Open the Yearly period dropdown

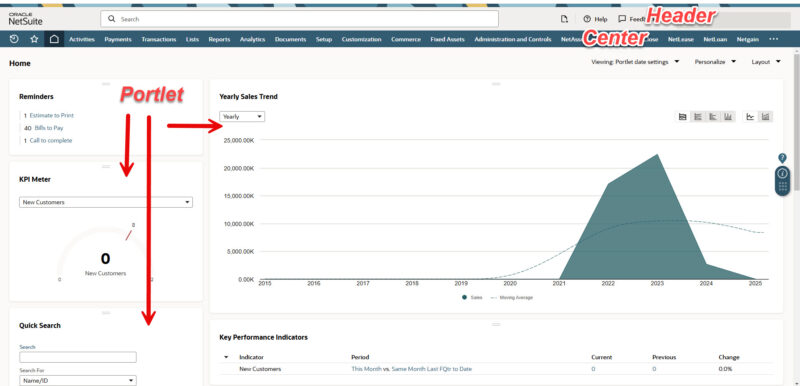242,117
